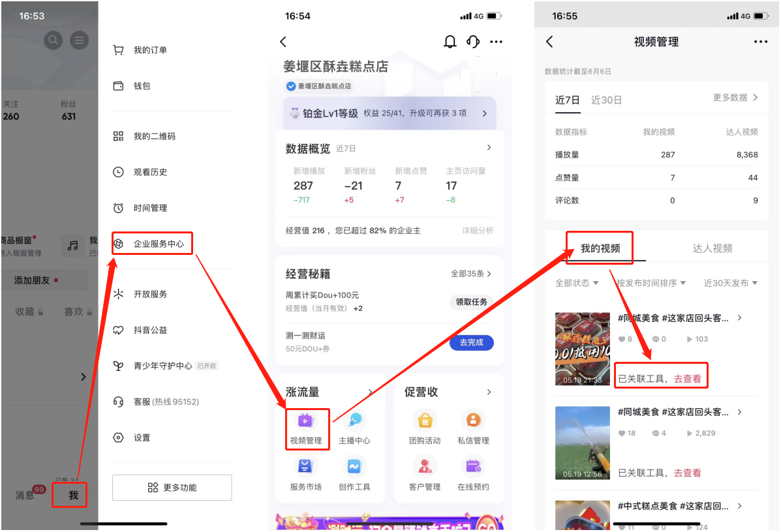Expand the 铂金Lv1等级 benefits banner

(x=390, y=113)
